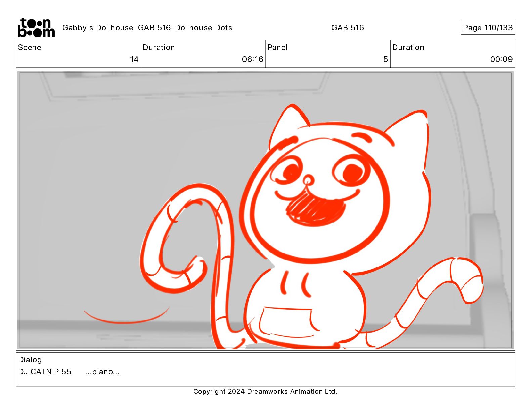Image resolution: width=532 pixels, height=411 pixels.
Task: Select the "DJ CATNIP 55" dialog speaker
Action: (x=45, y=372)
